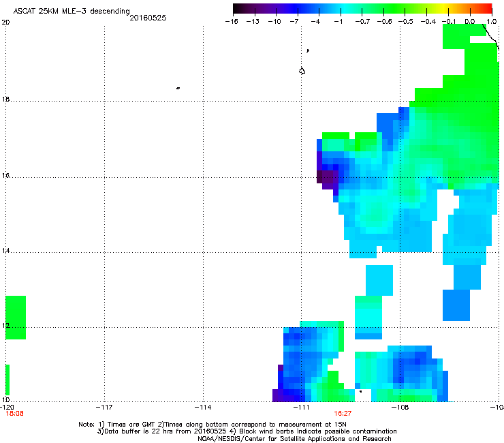Viewport: 504px width, 443px height.
Task: Click the color bar label -4
Action: point(315,22)
